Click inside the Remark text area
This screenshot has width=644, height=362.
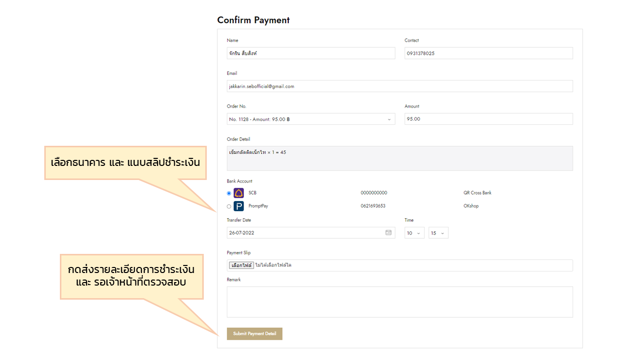[x=399, y=302]
